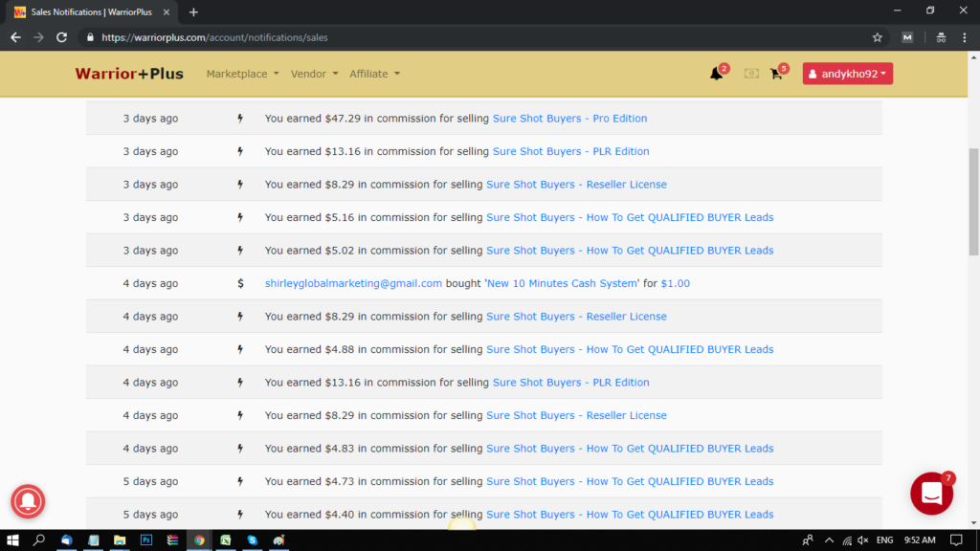Click the Warrior+Plus logo
This screenshot has height=551, width=980.
pos(129,74)
